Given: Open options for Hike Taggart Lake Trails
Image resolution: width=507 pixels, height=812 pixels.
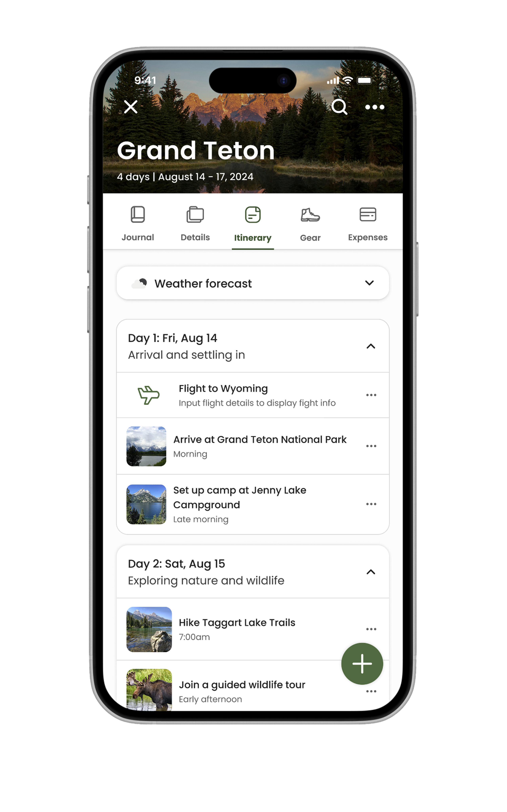Looking at the screenshot, I should (x=371, y=629).
